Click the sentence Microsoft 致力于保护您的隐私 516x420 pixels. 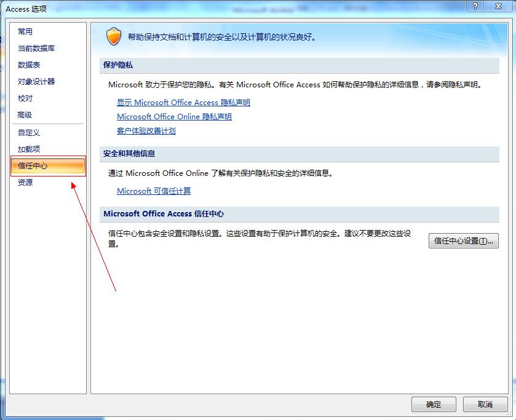[x=296, y=85]
